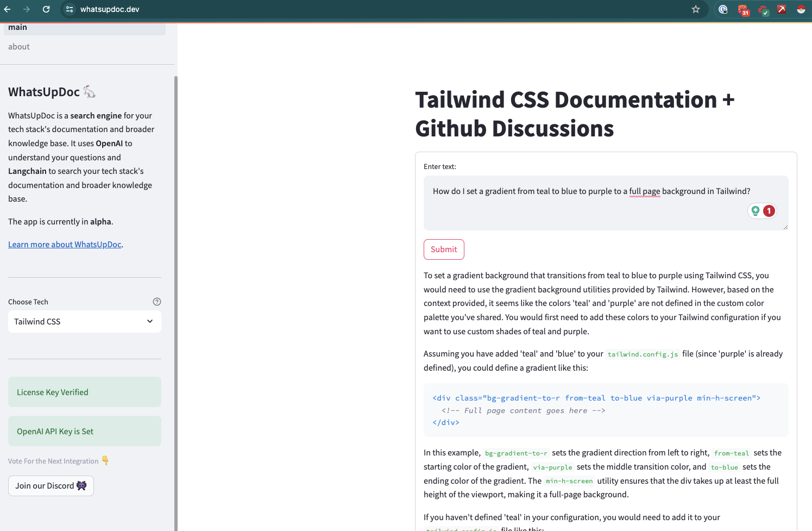Click Join our Discord button
Image resolution: width=812 pixels, height=531 pixels.
tap(51, 486)
